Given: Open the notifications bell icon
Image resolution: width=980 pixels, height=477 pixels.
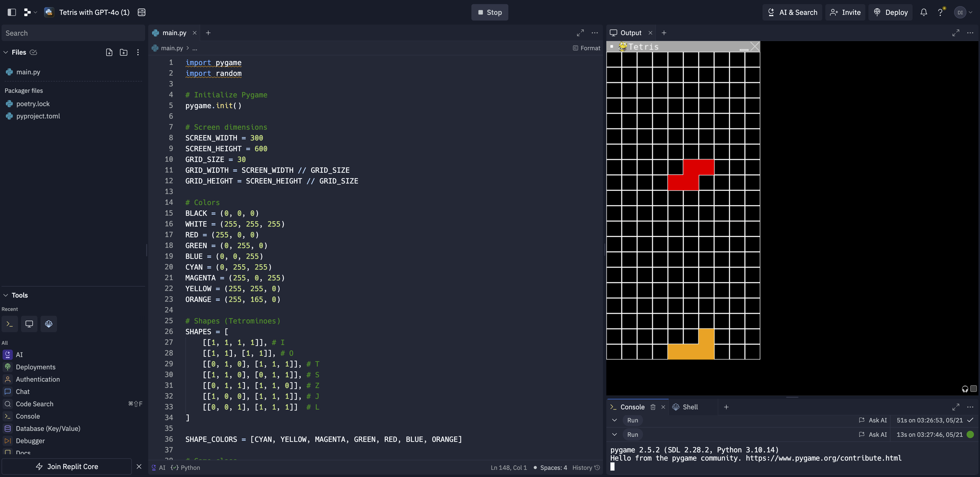Looking at the screenshot, I should [x=924, y=12].
